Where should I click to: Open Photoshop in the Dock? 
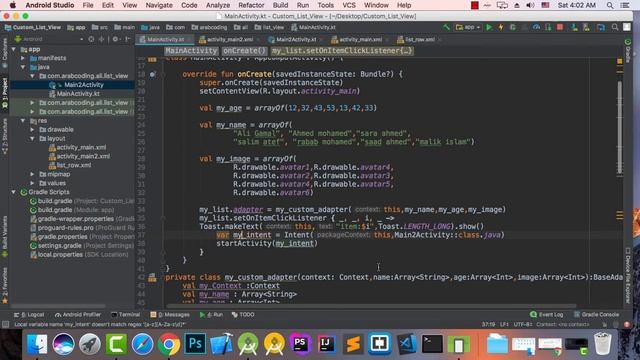195,344
